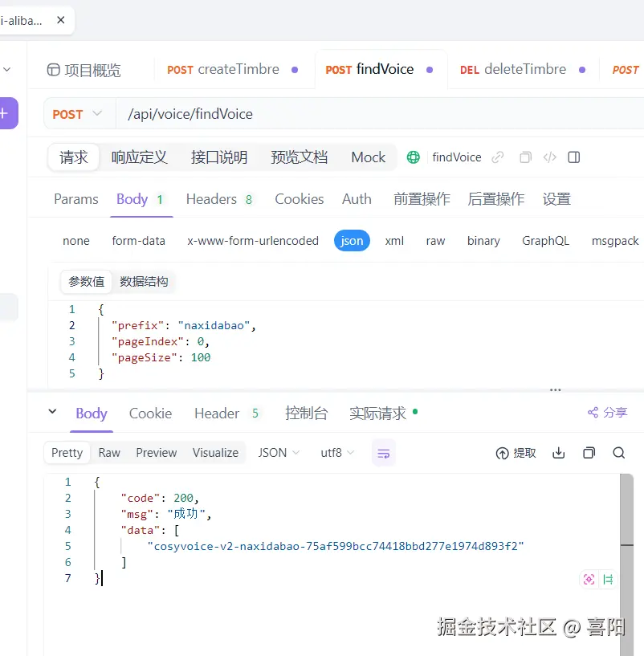Open the utf8 encoding dropdown
This screenshot has width=644, height=656.
point(337,452)
